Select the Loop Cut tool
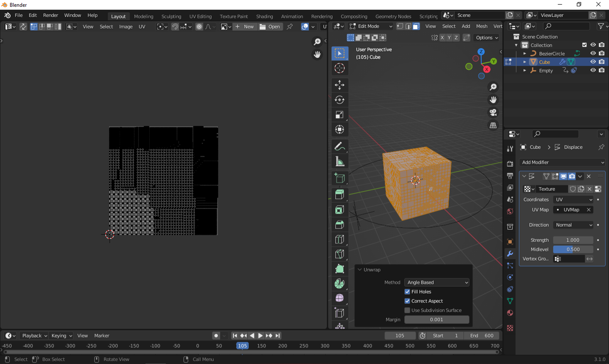Viewport: 609px width, 364px height. pos(339,240)
